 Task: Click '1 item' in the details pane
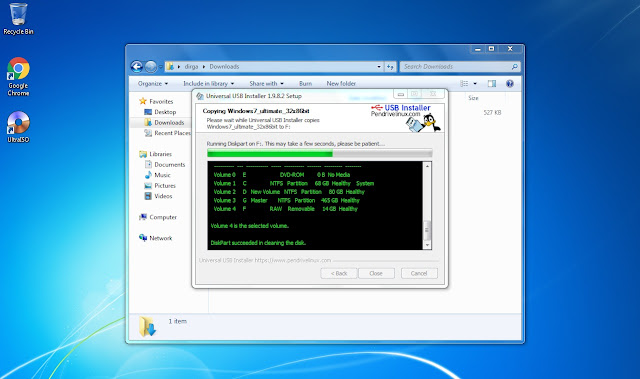tap(178, 321)
